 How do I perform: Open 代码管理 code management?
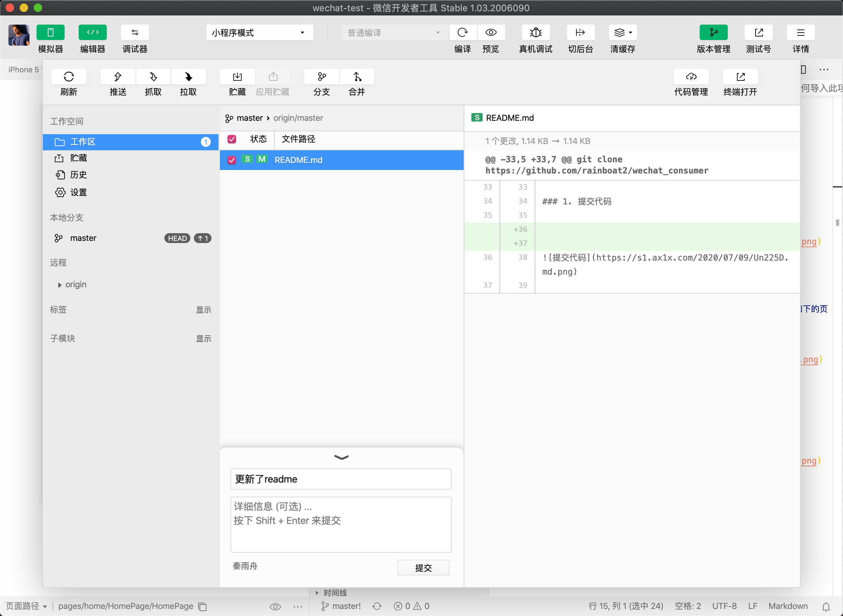(691, 77)
